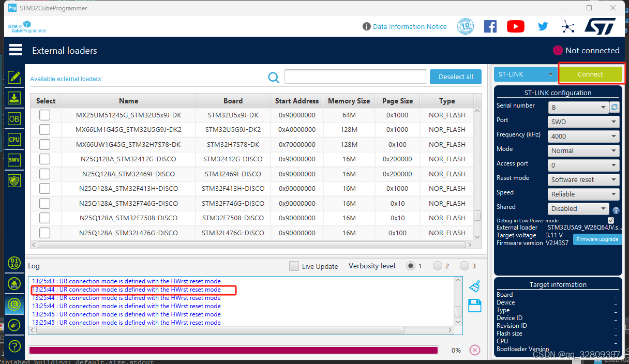
Task: Click the external loaders search field
Action: [x=356, y=77]
